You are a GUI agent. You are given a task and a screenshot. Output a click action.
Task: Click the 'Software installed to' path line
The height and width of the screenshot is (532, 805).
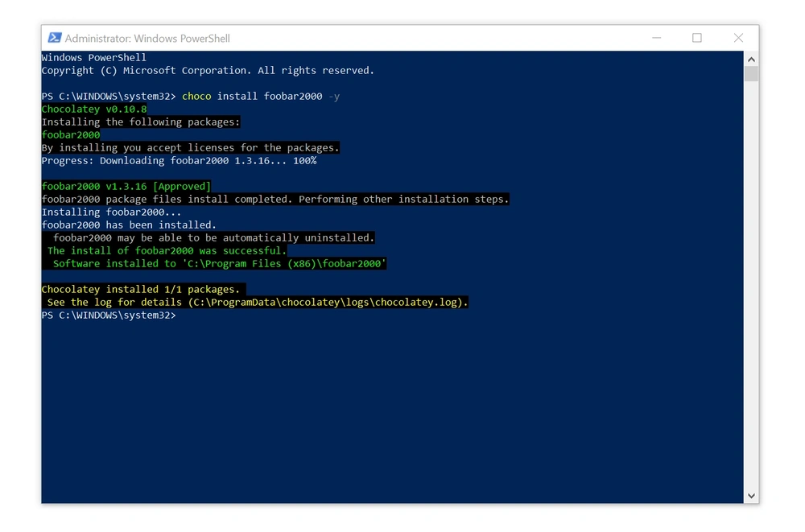pyautogui.click(x=219, y=263)
